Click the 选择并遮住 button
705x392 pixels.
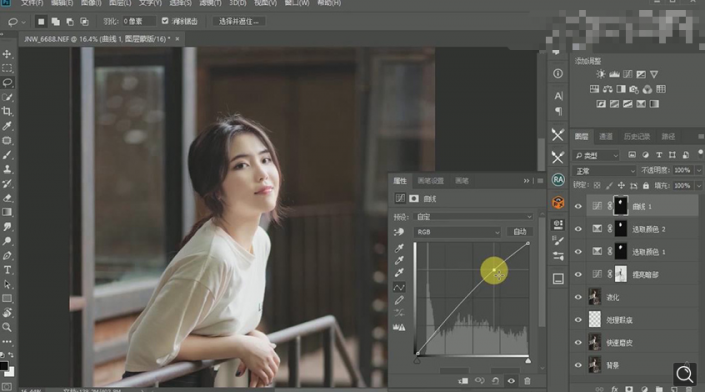238,21
